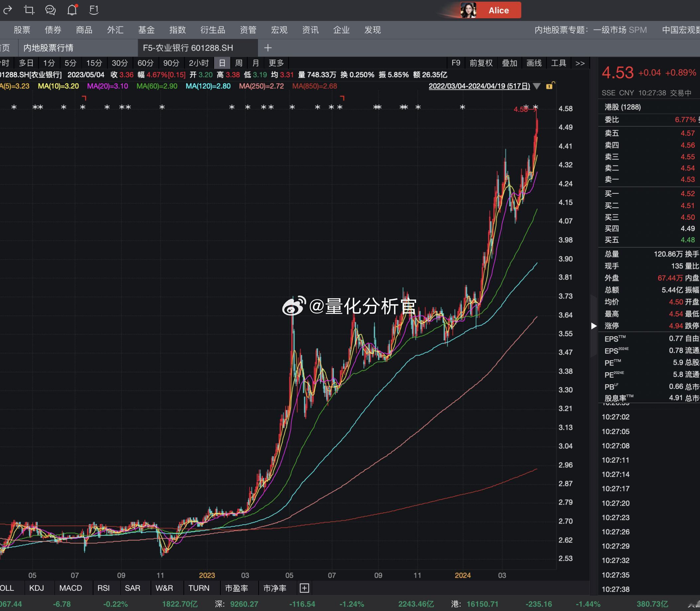700x611 pixels.
Task: Click 港股 (1288) link
Action: pyautogui.click(x=623, y=107)
